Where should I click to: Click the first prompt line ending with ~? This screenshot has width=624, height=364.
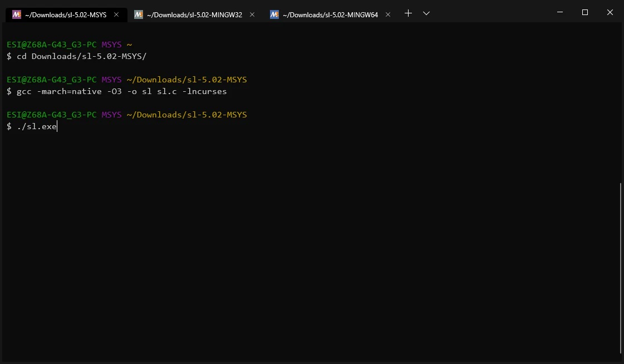click(69, 45)
